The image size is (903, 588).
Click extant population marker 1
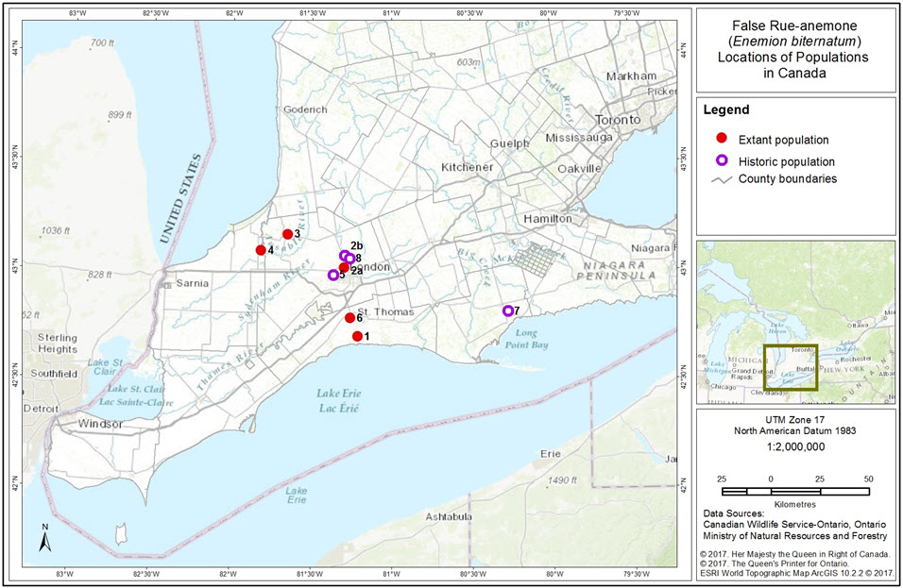pos(357,336)
